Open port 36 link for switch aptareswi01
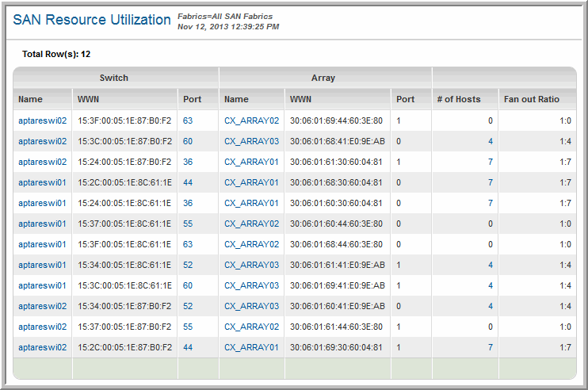Viewport: 588px width, 390px height. pos(188,203)
